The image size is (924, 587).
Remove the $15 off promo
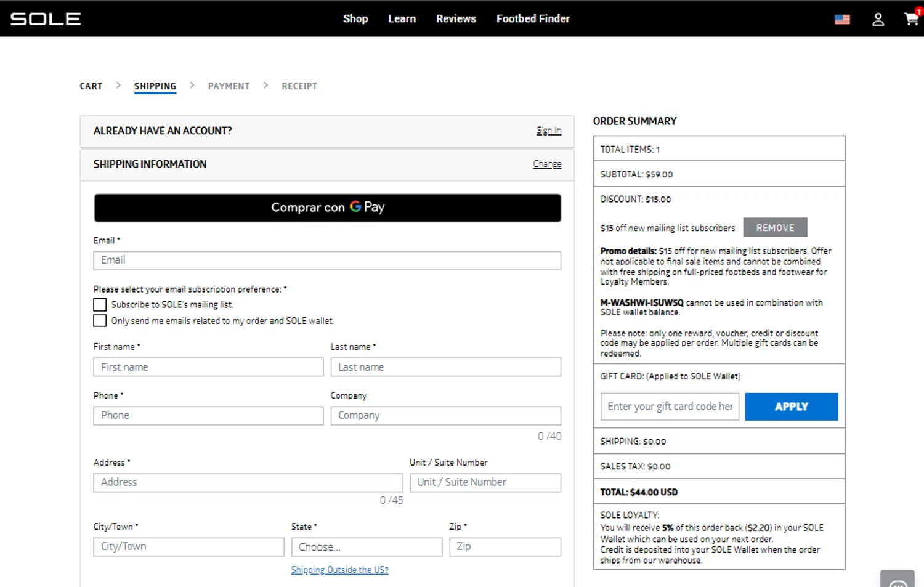775,228
